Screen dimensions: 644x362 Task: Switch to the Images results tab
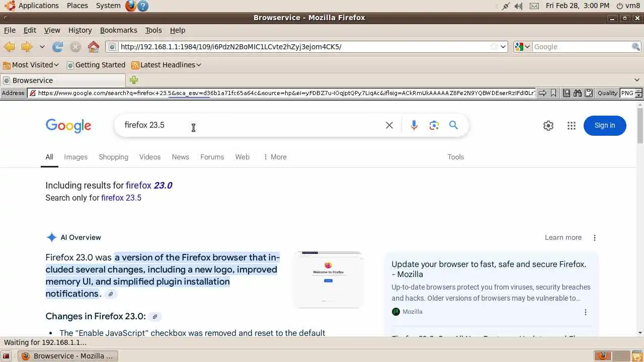pyautogui.click(x=75, y=157)
